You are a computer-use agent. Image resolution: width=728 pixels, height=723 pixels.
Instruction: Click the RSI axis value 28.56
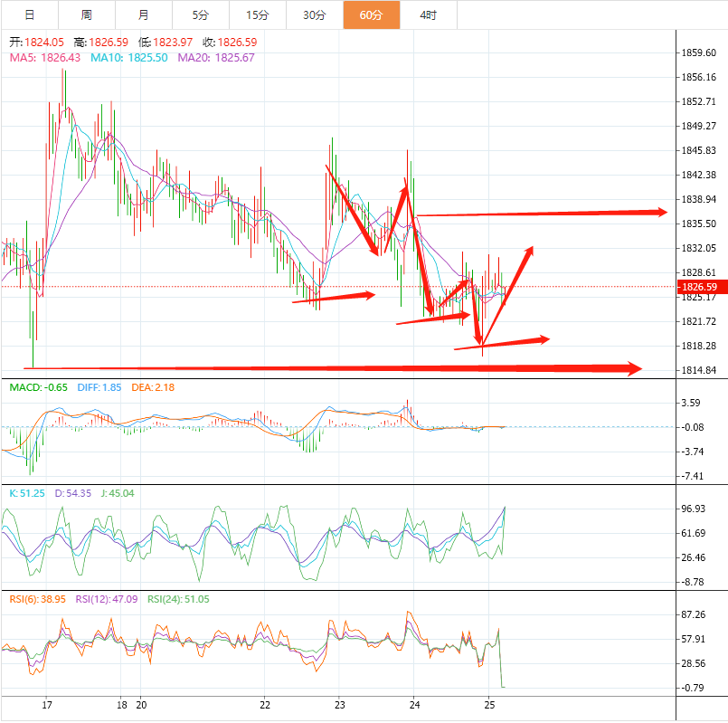coord(693,663)
